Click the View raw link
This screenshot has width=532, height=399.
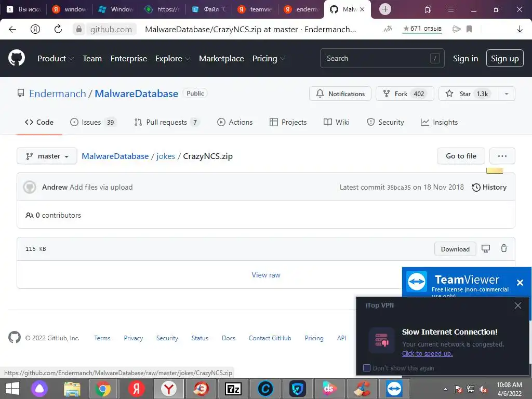click(x=266, y=275)
